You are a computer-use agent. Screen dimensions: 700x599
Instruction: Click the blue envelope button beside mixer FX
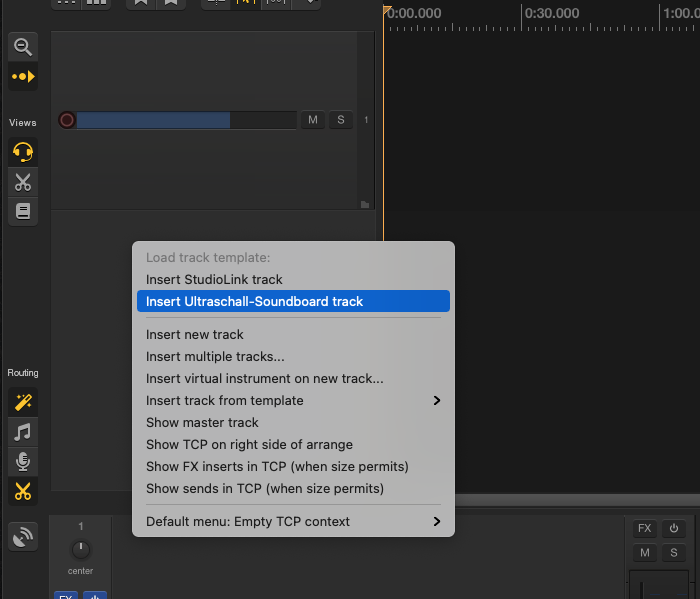[x=95, y=595]
